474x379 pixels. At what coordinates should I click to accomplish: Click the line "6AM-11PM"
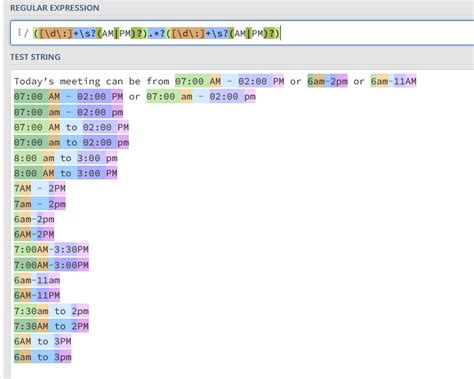tap(37, 295)
